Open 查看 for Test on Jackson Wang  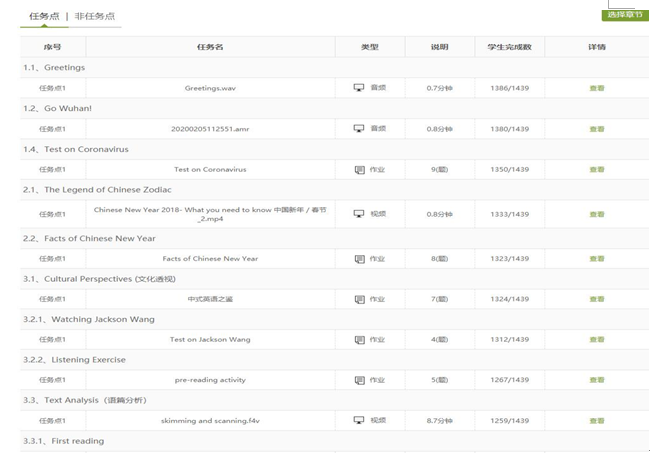596,340
